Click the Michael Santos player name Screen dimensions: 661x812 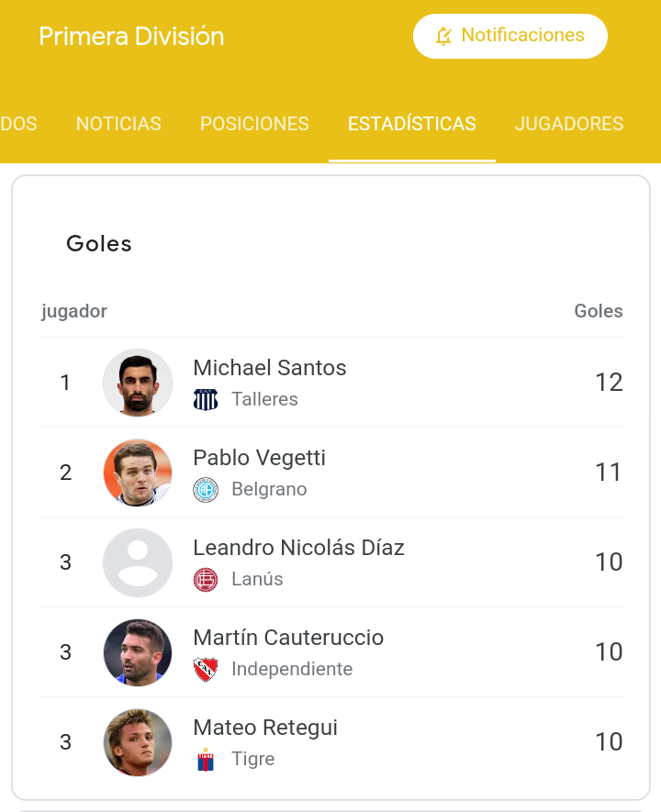[270, 368]
